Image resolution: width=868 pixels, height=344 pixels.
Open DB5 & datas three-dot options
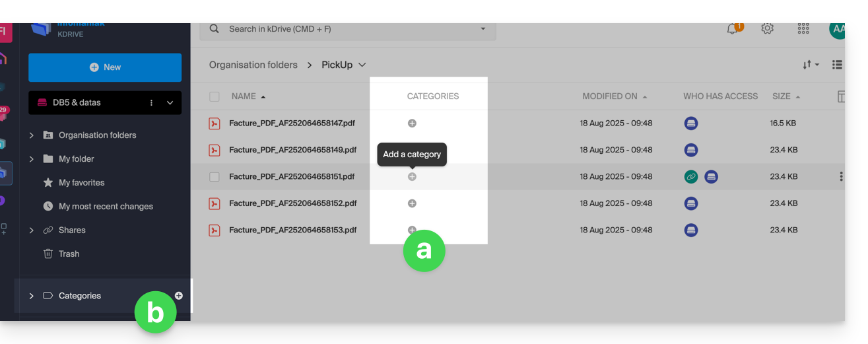pos(152,103)
